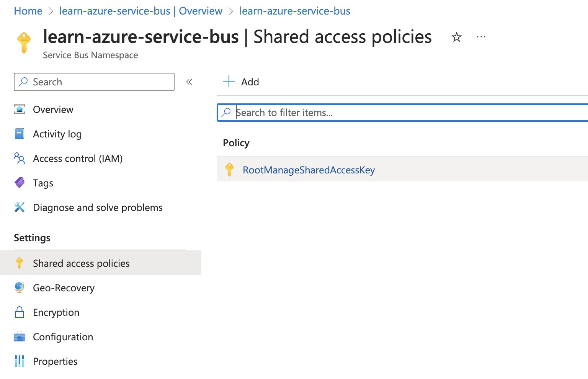588x379 pixels.
Task: Click the Encryption lock icon
Action: pos(20,312)
